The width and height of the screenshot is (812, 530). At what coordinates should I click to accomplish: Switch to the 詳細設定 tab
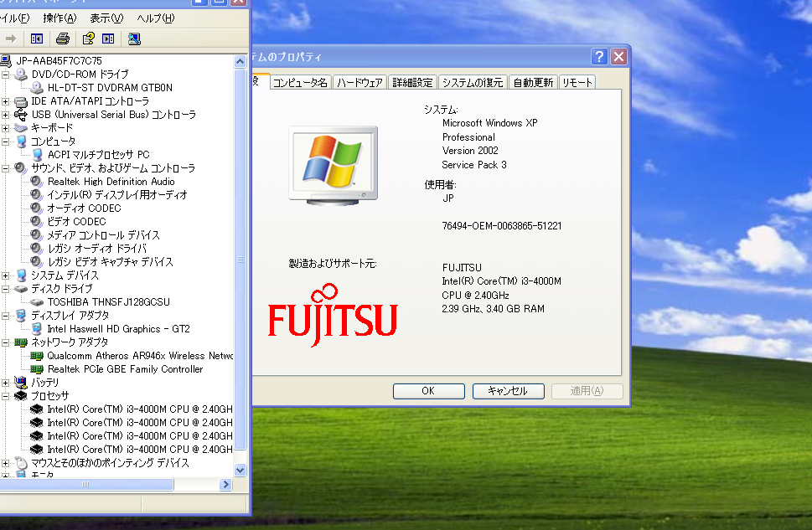point(412,83)
